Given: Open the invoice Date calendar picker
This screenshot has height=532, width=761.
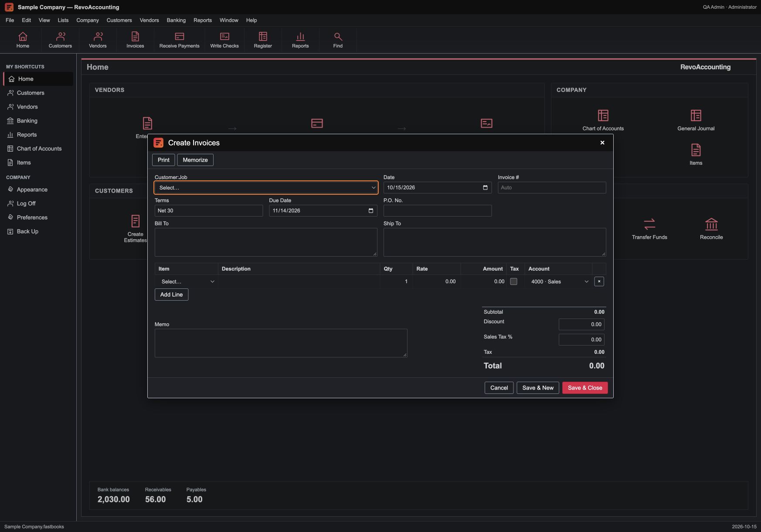Looking at the screenshot, I should point(485,187).
